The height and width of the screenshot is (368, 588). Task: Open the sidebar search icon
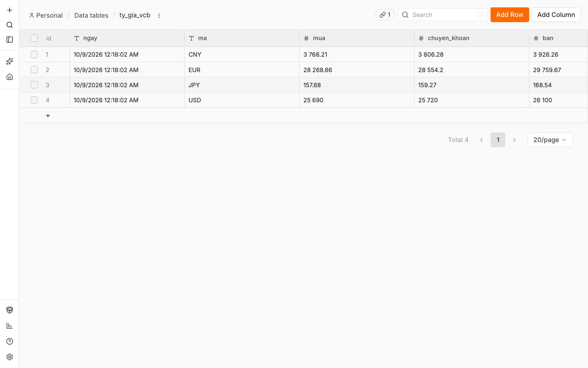pos(10,25)
